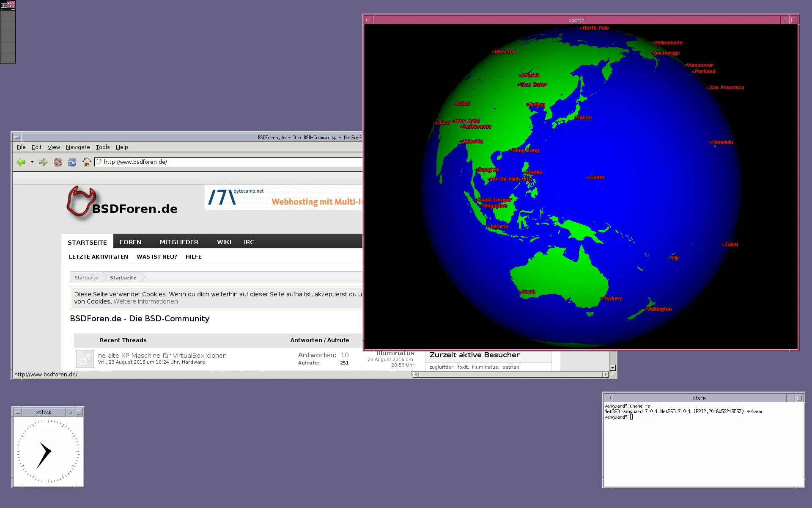812x508 pixels.
Task: Open the Navigate menu in NetSurf
Action: (x=78, y=147)
